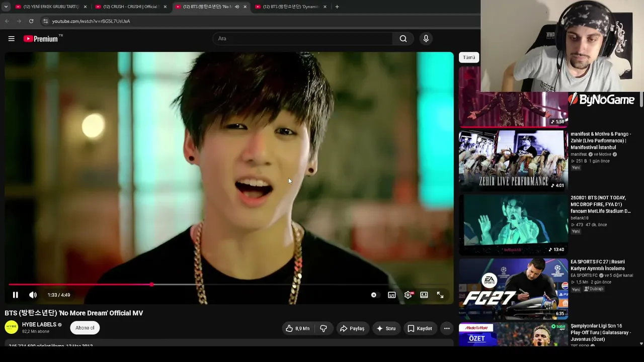Select the active BTS 'No More Dream' tab
This screenshot has width=644, height=362.
coord(206,7)
